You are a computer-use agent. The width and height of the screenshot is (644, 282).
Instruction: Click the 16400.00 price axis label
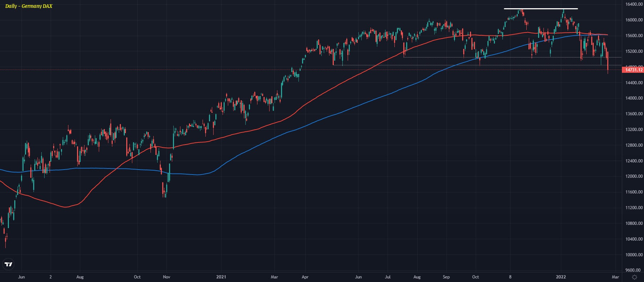tap(634, 4)
